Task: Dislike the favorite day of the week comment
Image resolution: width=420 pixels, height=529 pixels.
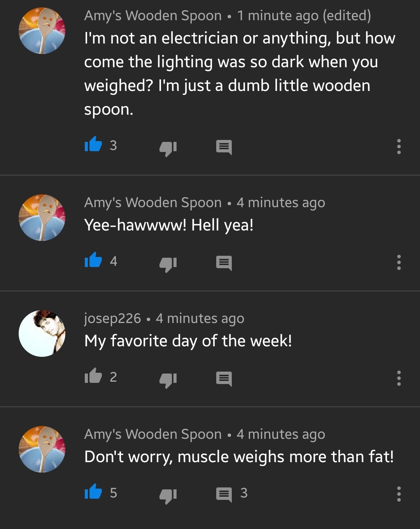Action: click(168, 379)
